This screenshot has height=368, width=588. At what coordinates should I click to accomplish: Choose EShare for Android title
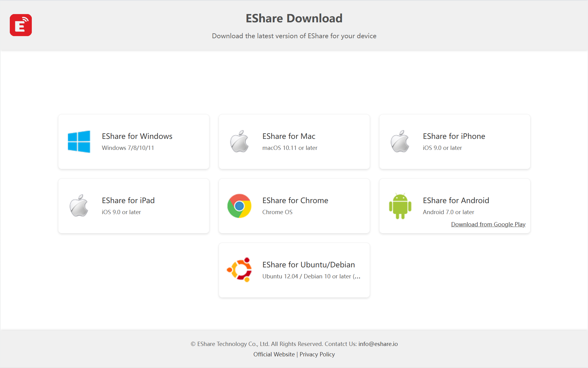pyautogui.click(x=456, y=200)
